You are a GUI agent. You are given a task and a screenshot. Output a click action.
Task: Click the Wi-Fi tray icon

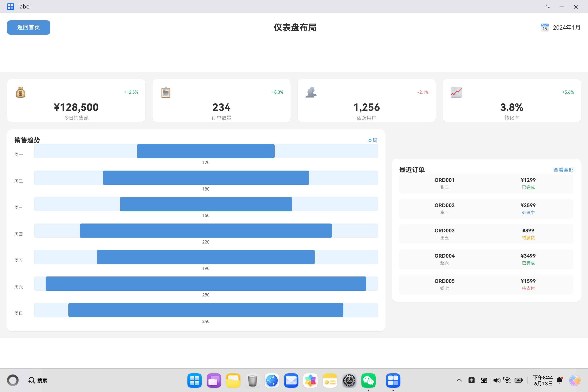pos(507,380)
